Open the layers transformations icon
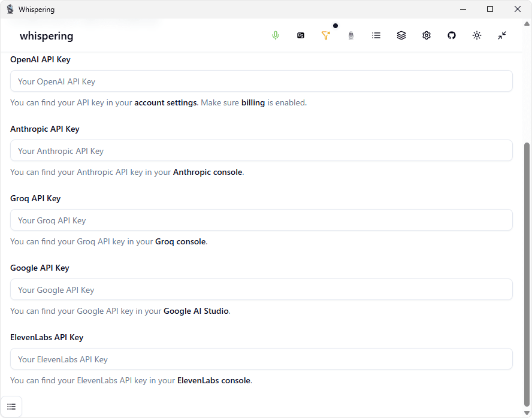Viewport: 532px width, 418px height. [401, 35]
